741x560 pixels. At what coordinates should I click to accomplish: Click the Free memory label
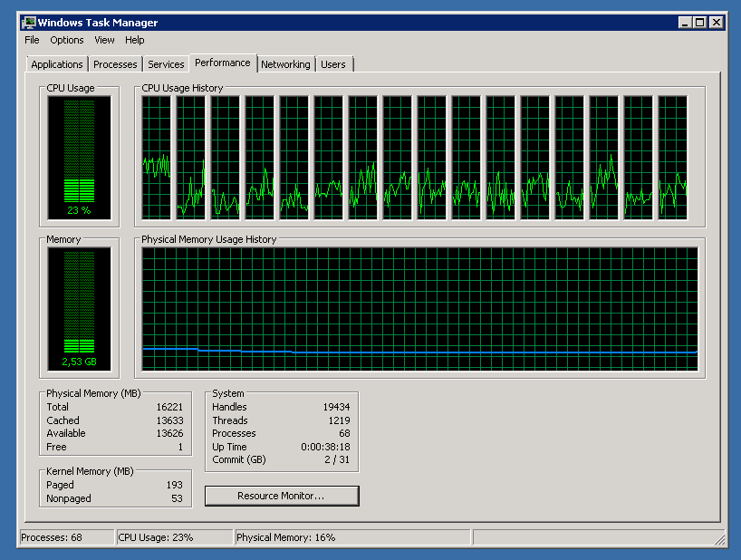point(56,447)
